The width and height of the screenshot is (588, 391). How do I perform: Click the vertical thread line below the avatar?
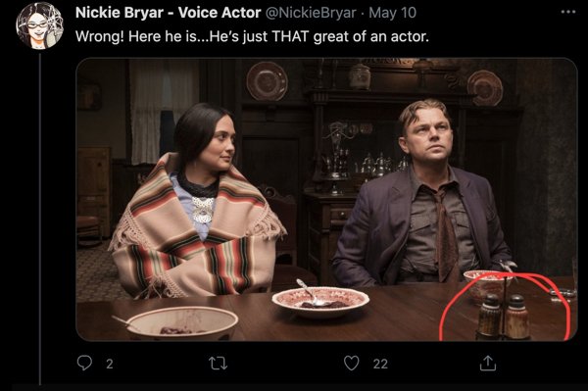pyautogui.click(x=40, y=220)
